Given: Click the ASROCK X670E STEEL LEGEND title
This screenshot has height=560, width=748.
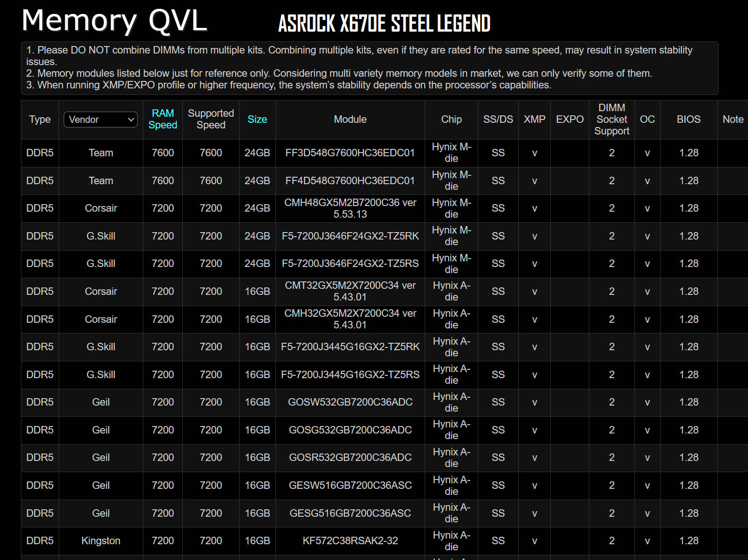Looking at the screenshot, I should click(x=384, y=23).
